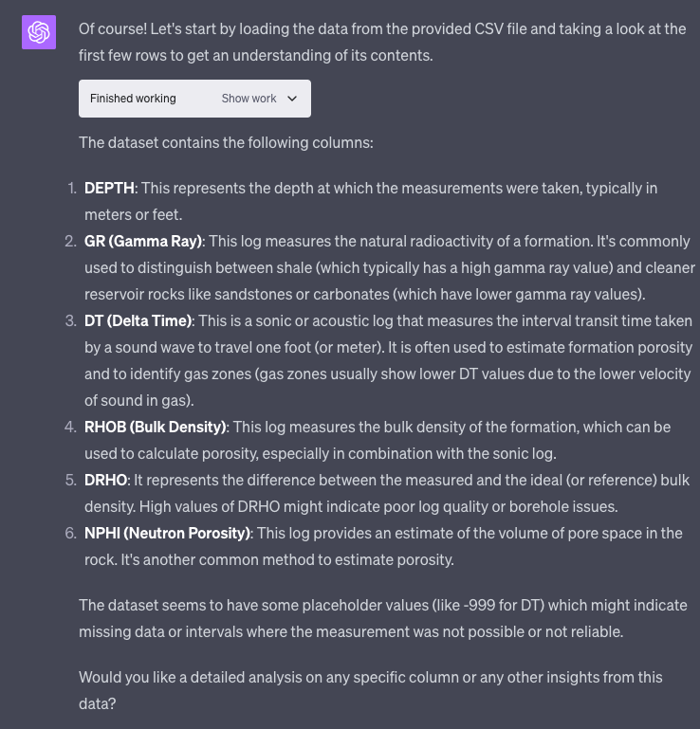Click the Finished working status label
This screenshot has height=729, width=700.
tap(133, 99)
